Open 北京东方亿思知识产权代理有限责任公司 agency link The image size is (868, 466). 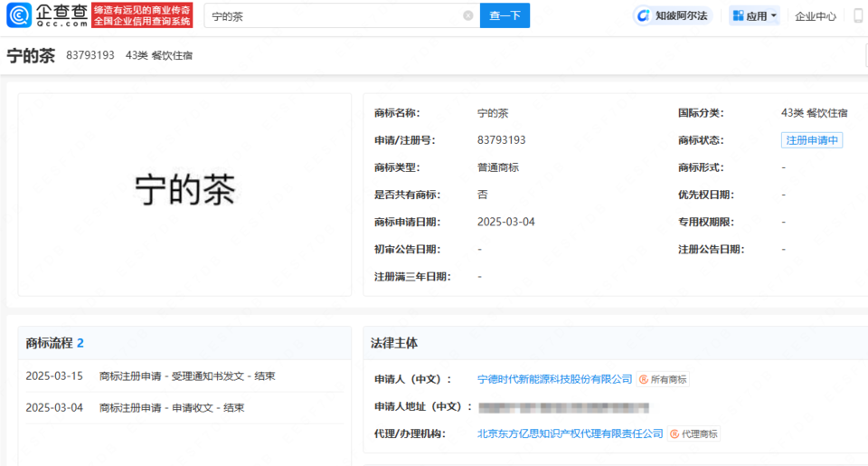pyautogui.click(x=570, y=433)
